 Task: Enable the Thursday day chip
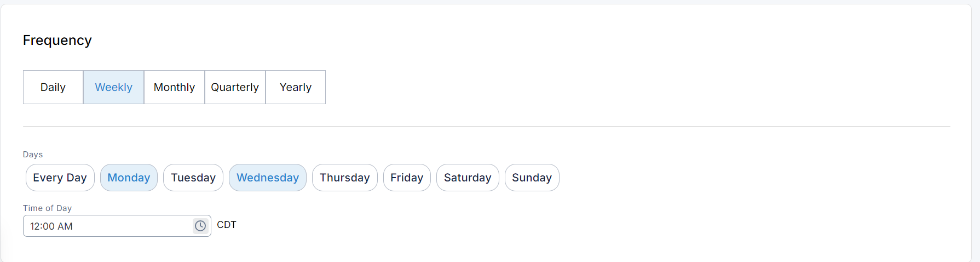pos(345,178)
